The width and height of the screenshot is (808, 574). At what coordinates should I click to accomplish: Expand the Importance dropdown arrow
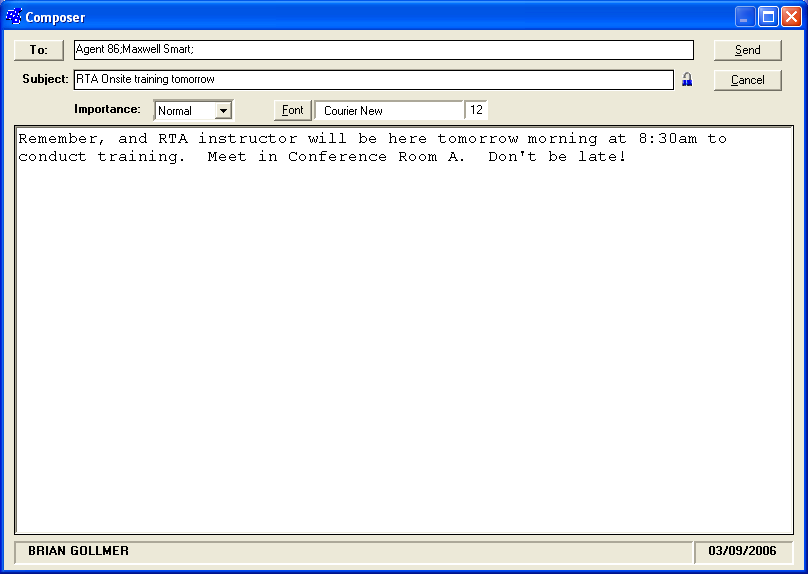click(224, 110)
